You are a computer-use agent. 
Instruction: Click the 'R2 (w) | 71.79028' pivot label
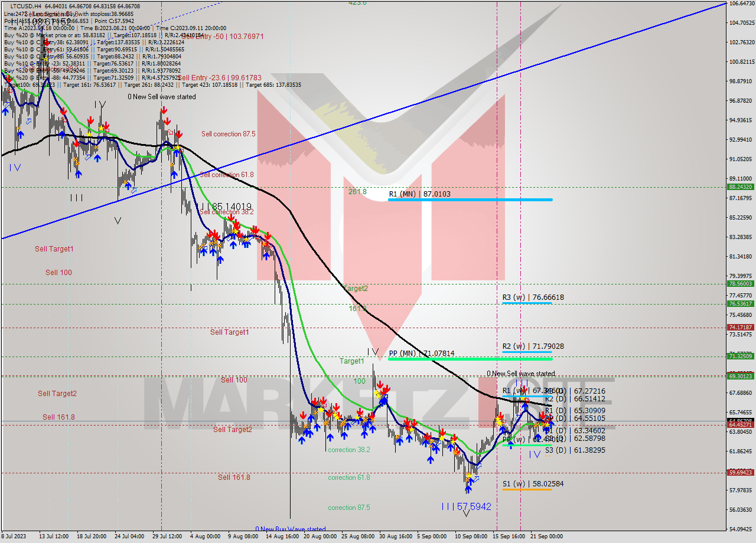(533, 346)
